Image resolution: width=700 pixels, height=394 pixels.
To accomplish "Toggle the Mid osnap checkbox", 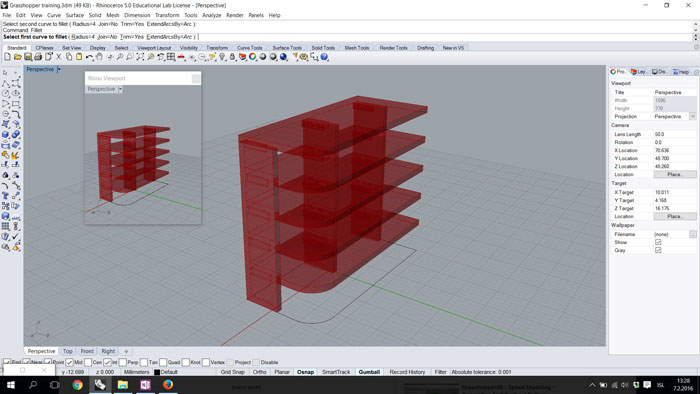I will click(69, 362).
